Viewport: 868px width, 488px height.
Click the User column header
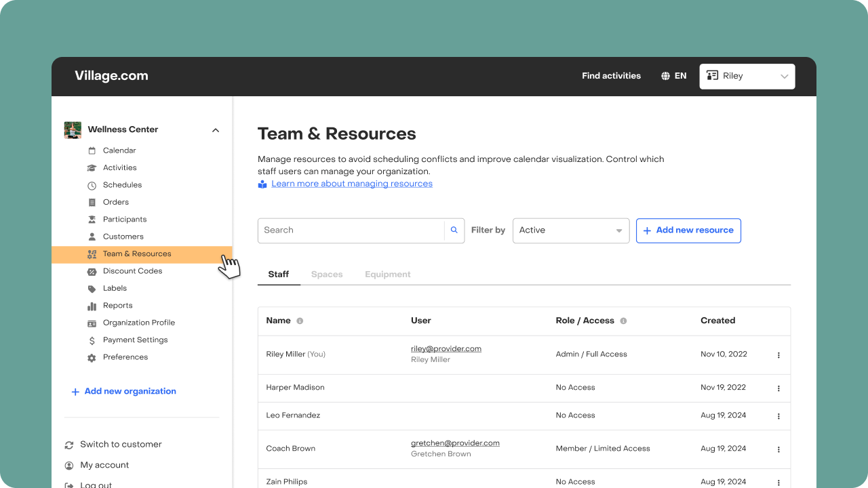[421, 321]
